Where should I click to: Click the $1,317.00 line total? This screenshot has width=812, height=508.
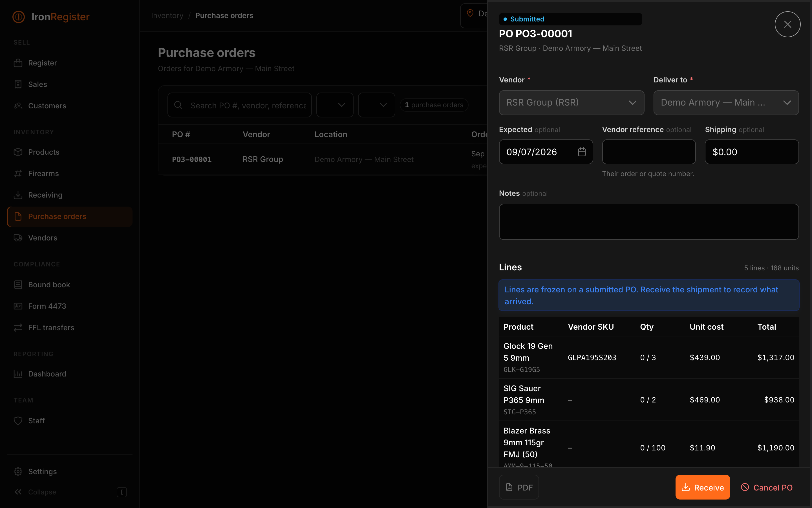pyautogui.click(x=776, y=358)
